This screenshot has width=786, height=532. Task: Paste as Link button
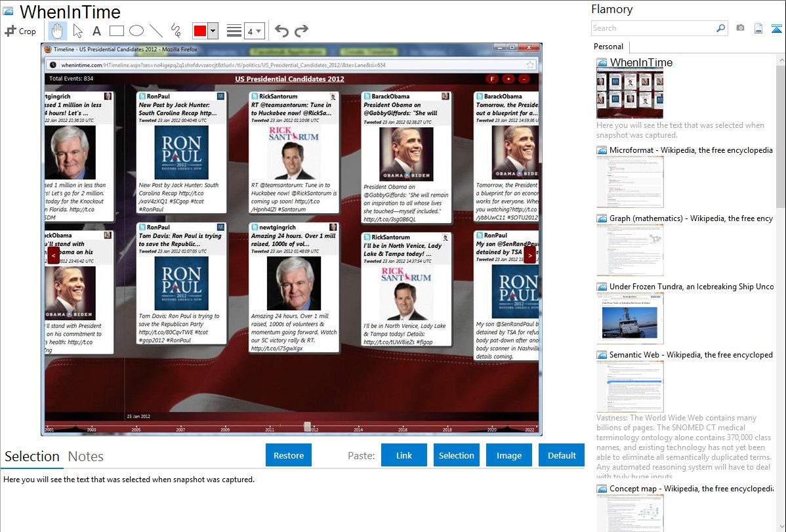click(404, 455)
